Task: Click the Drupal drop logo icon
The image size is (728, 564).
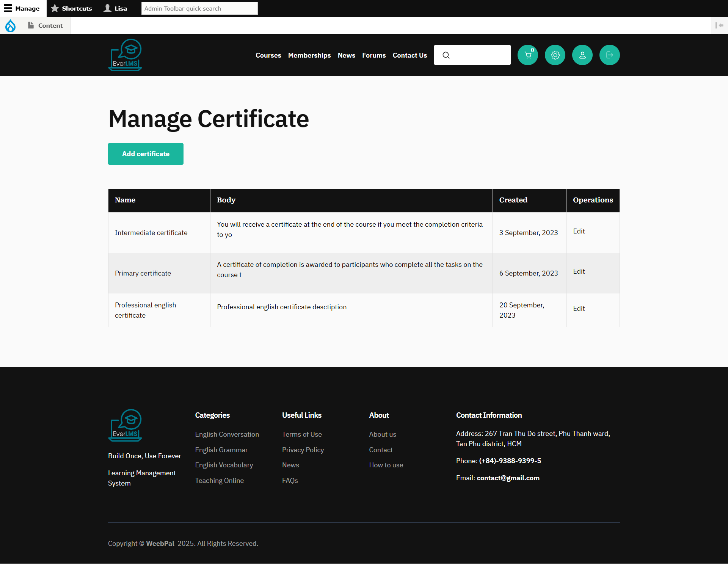Action: tap(11, 26)
